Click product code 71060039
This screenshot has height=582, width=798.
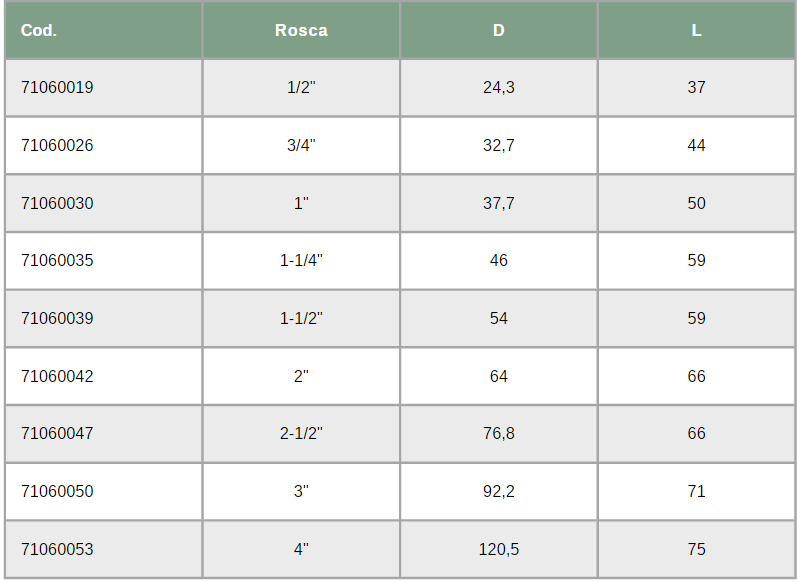click(57, 318)
